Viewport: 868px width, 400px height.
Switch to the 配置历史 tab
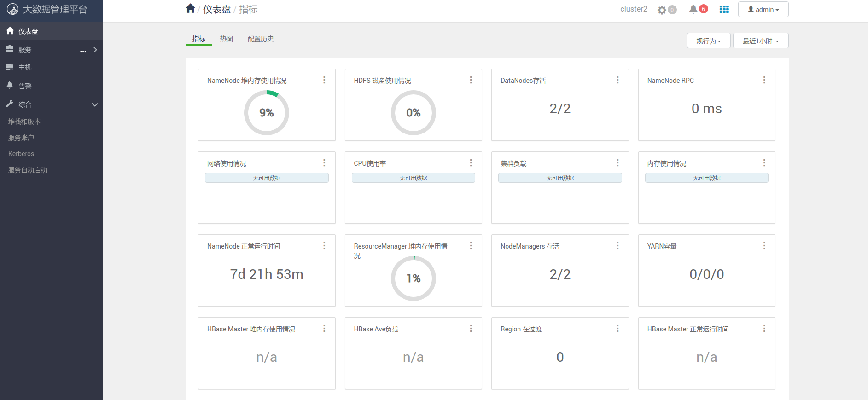click(261, 39)
